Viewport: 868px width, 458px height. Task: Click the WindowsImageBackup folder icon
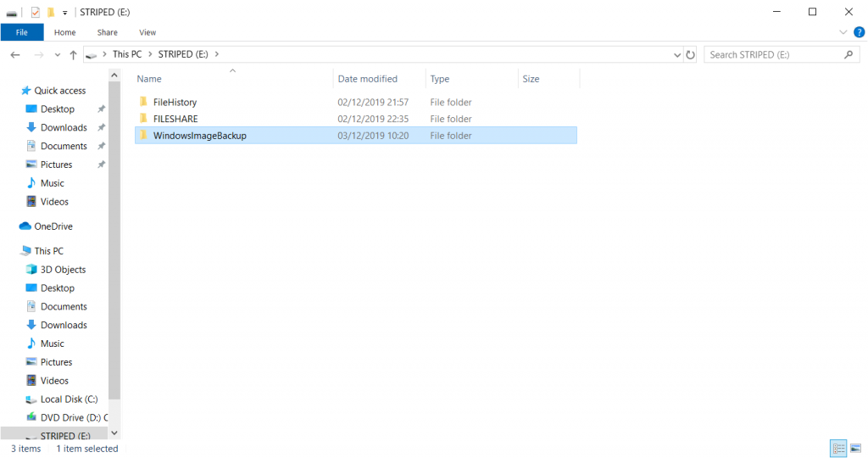143,135
